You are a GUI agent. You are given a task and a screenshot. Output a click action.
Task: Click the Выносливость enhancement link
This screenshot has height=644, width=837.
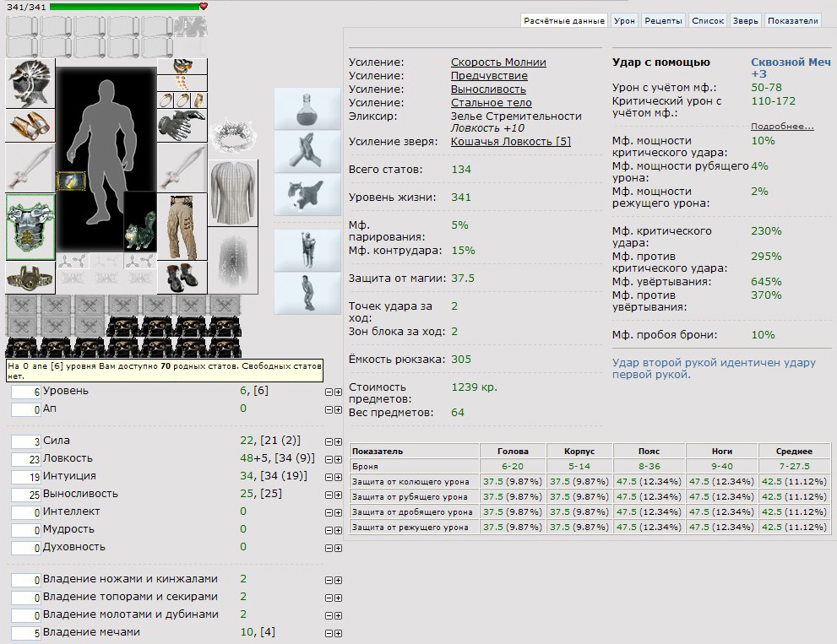pos(488,89)
